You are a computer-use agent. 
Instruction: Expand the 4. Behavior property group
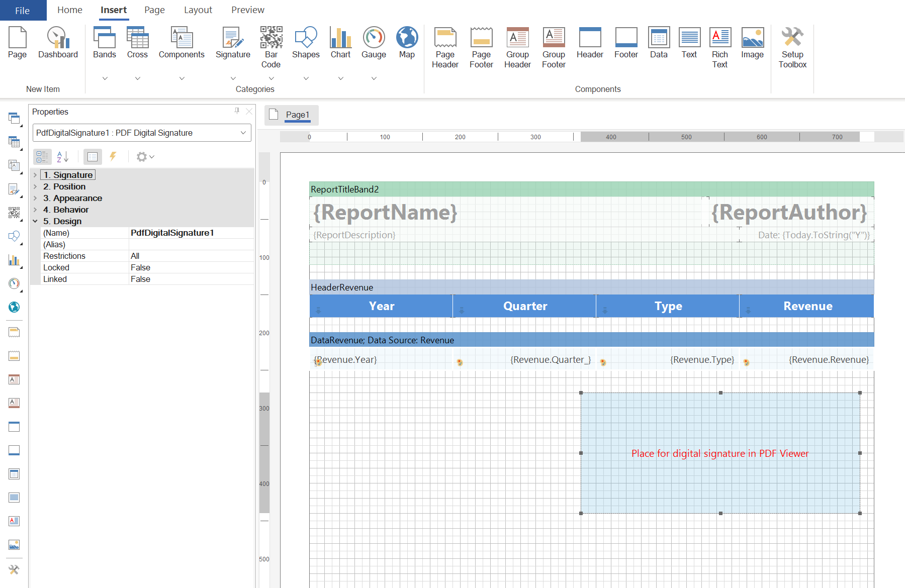(35, 210)
